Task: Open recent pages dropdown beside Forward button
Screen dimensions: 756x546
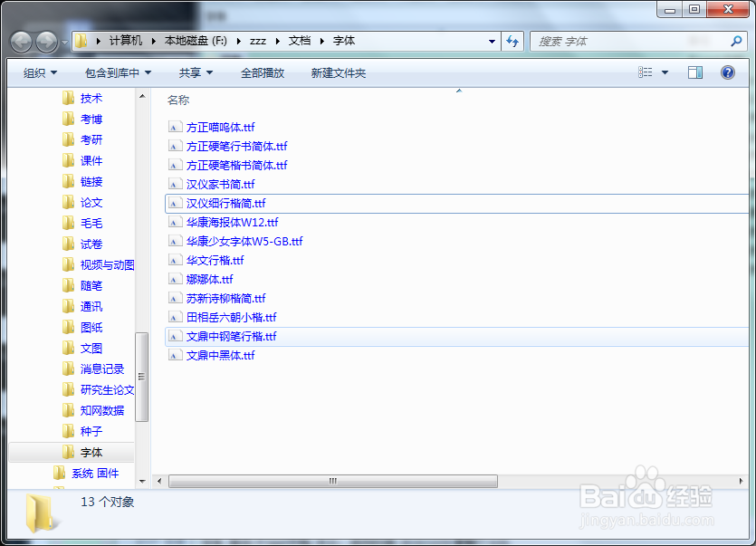Action: [64, 43]
